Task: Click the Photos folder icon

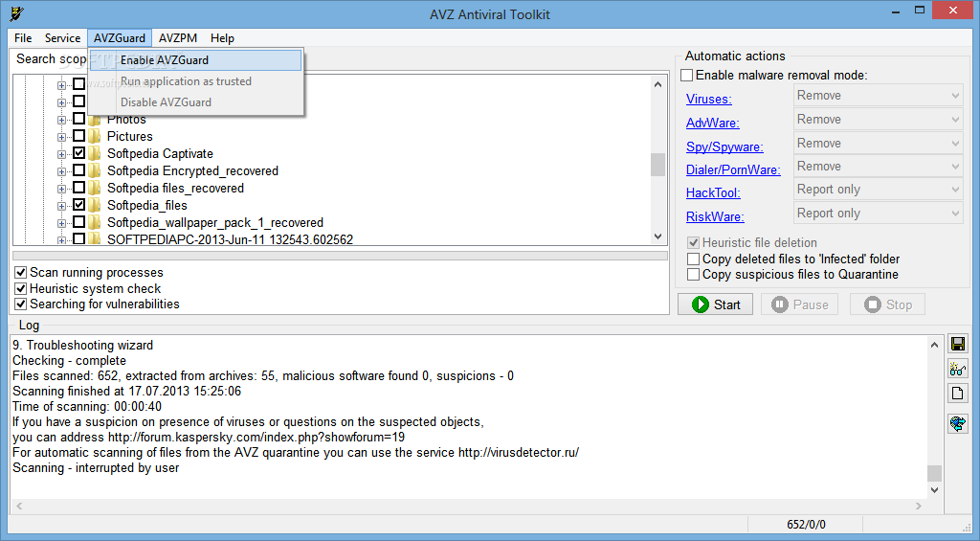Action: 95,119
